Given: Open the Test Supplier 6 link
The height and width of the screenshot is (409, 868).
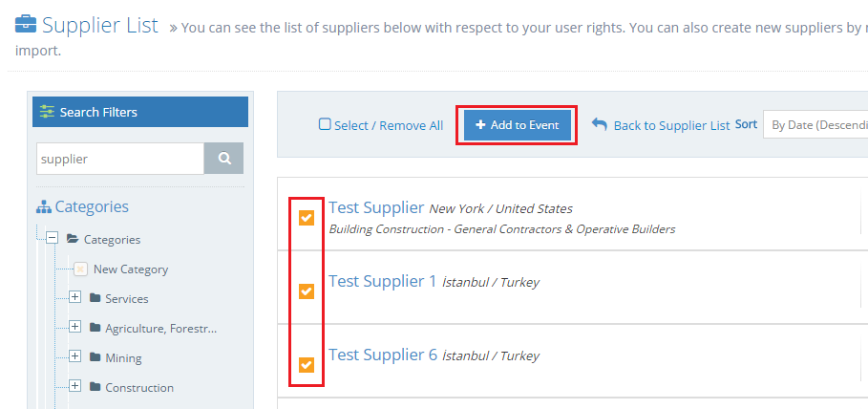Looking at the screenshot, I should click(x=383, y=355).
